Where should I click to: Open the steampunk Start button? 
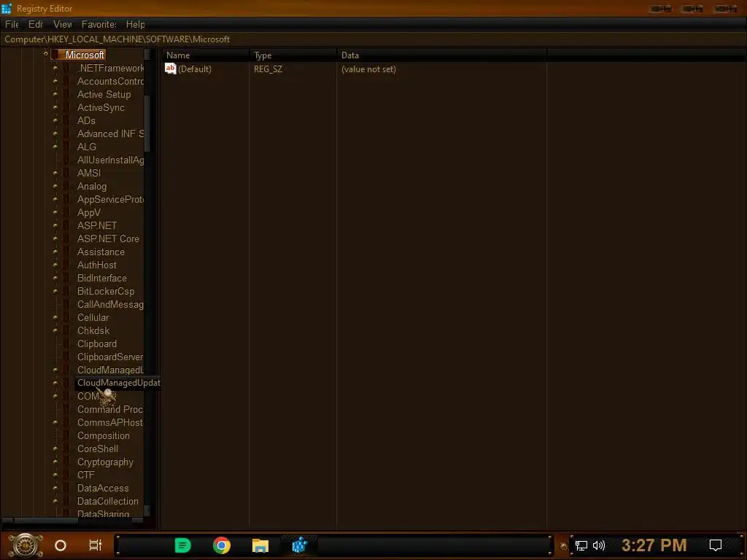(26, 545)
